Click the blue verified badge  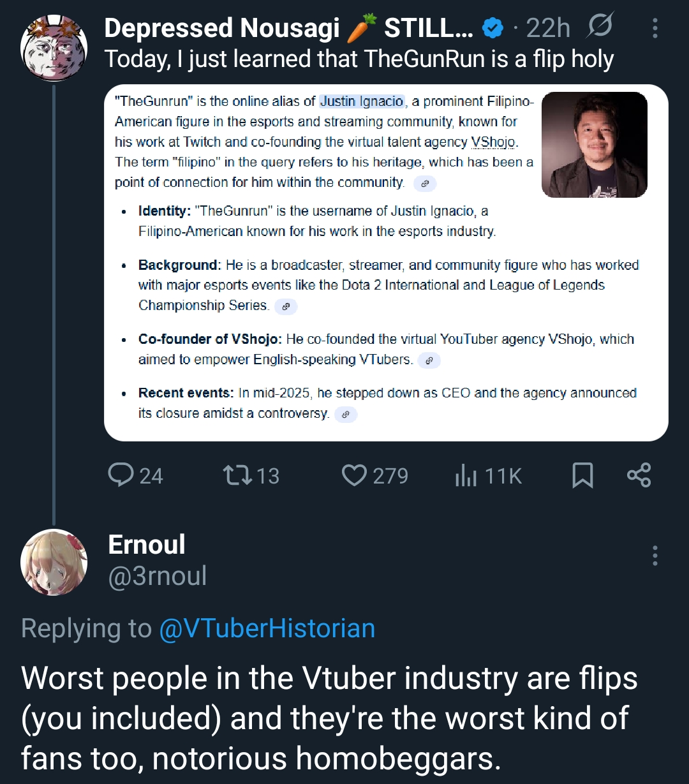(x=492, y=29)
